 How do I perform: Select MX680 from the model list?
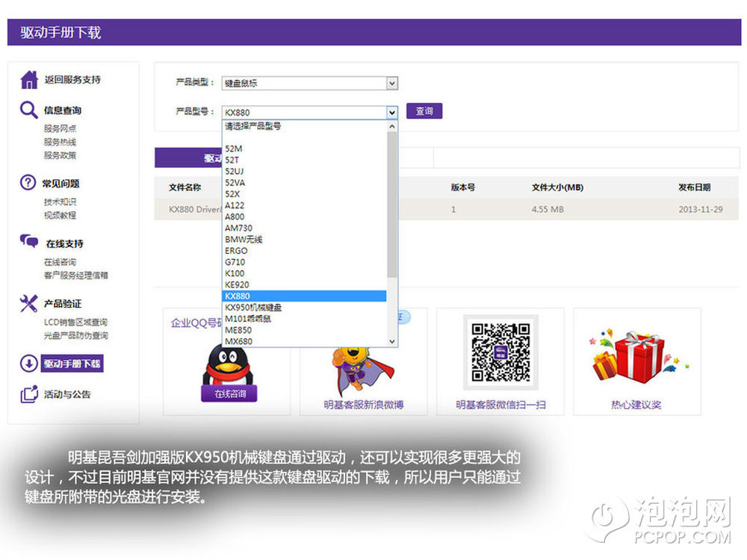(x=305, y=341)
